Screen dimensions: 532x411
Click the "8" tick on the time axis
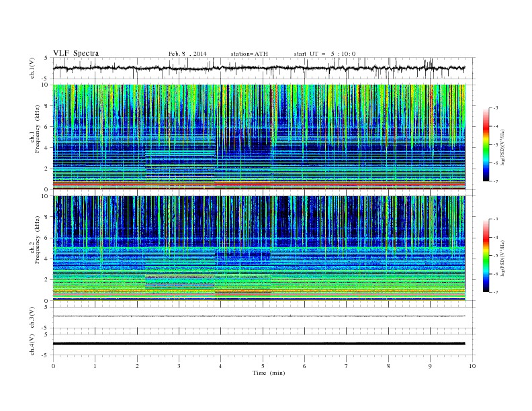coord(388,366)
